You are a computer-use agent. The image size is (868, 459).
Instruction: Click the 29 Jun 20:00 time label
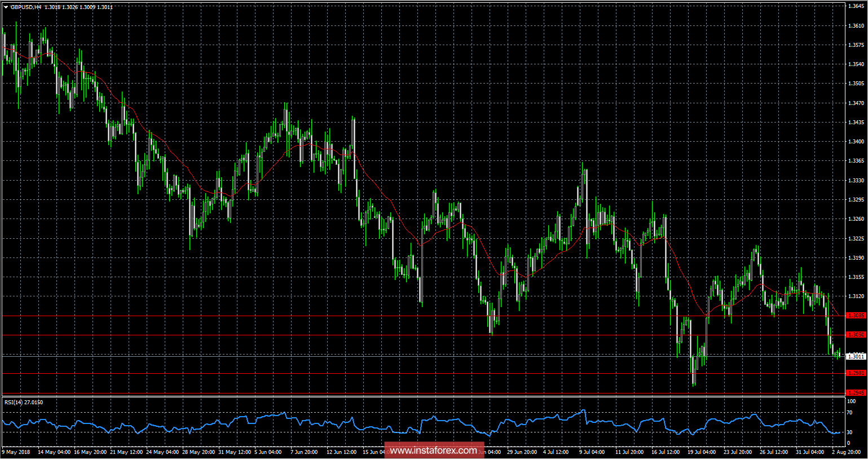(x=522, y=452)
